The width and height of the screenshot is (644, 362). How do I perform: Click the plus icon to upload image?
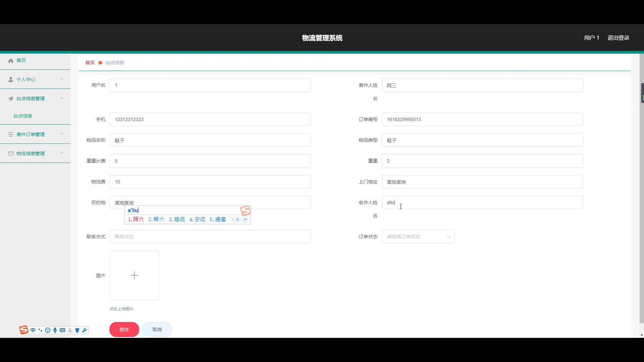[134, 276]
